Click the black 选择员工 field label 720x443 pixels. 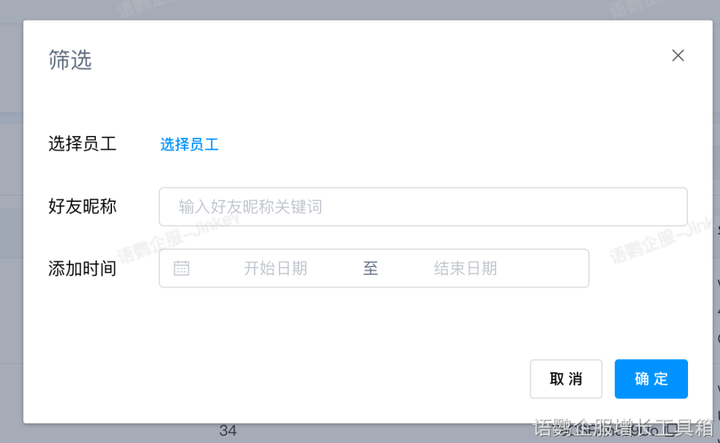pos(82,144)
